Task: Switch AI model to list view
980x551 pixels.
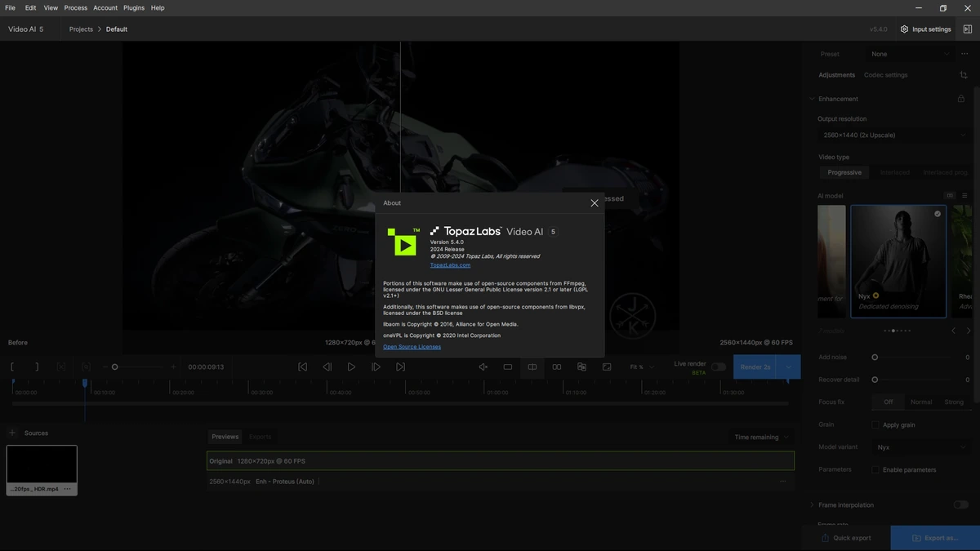Action: click(964, 196)
